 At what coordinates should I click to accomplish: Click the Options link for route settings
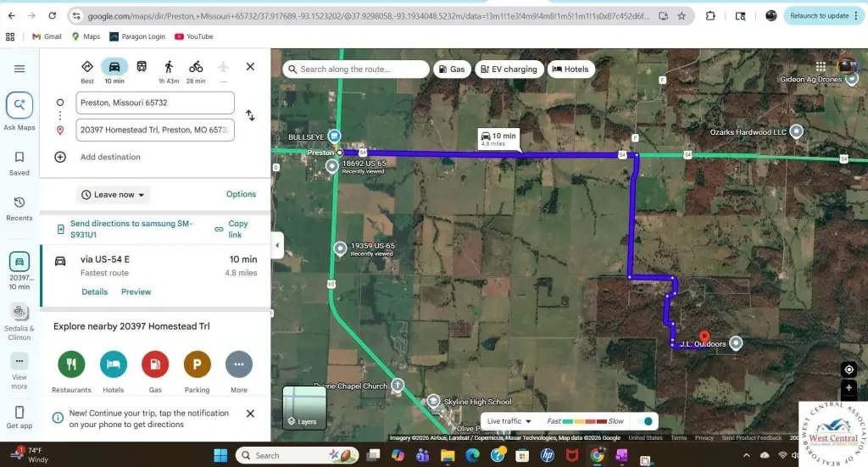click(241, 194)
